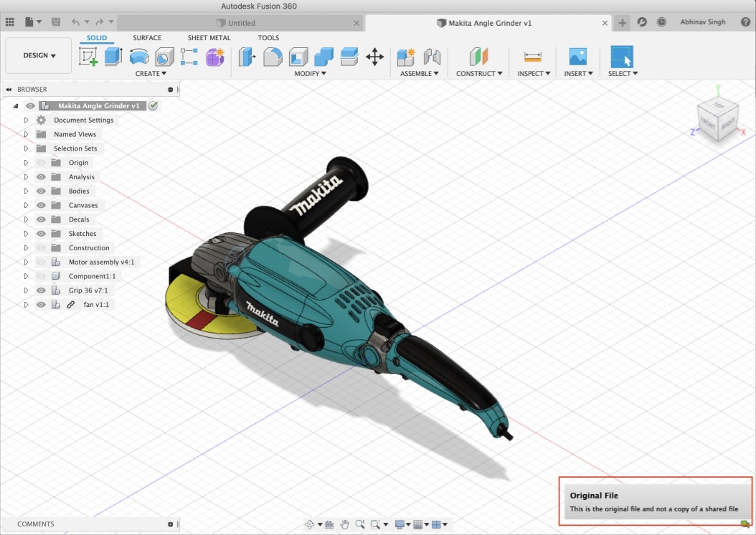Viewport: 756px width, 535px height.
Task: Select the Combine tool
Action: 323,57
